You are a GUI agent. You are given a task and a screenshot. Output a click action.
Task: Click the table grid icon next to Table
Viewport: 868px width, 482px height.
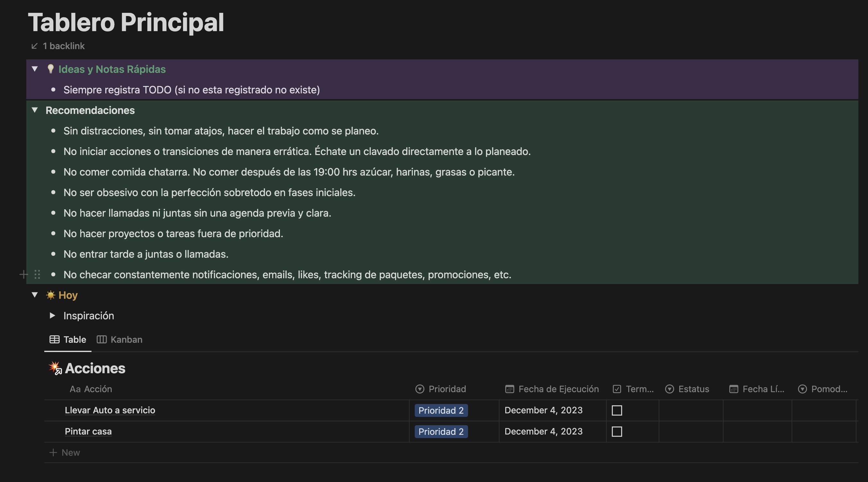tap(54, 340)
